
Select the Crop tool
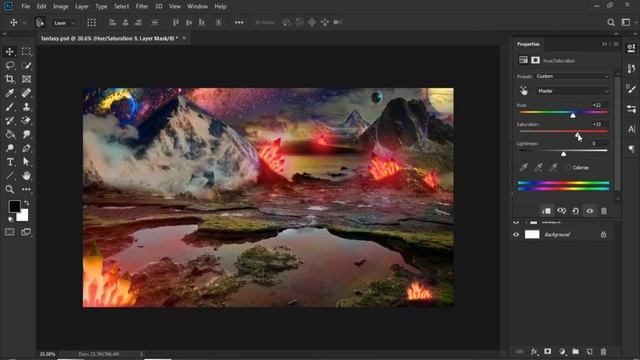(10, 79)
